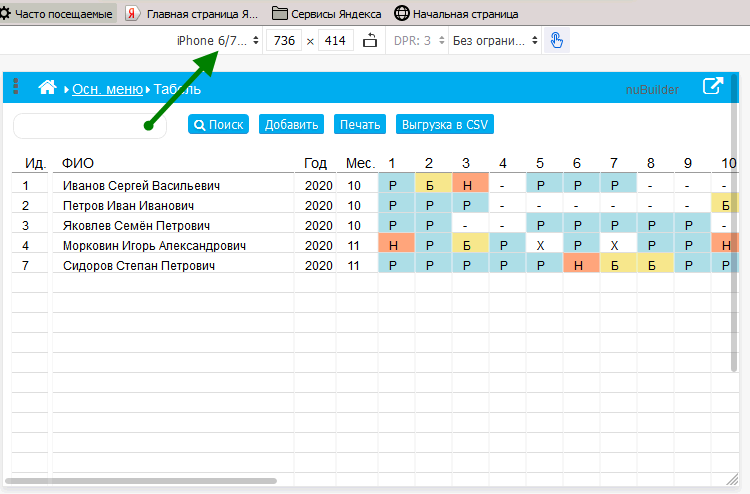Image resolution: width=750 pixels, height=494 pixels.
Task: Click the search input field
Action: click(x=75, y=126)
